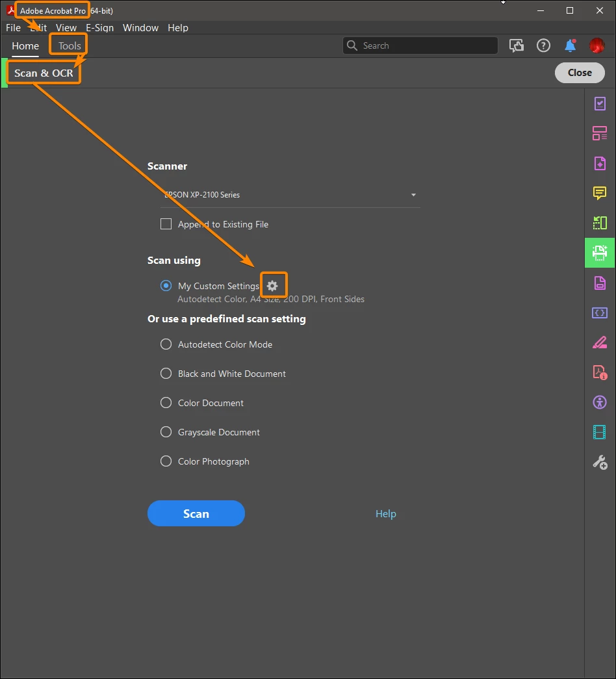This screenshot has width=616, height=679.
Task: Open the pink Redact page icon in sidebar
Action: coord(600,283)
